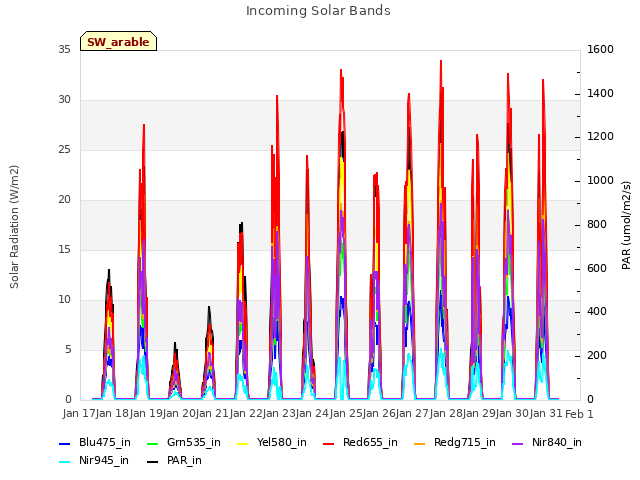Click the 200 tick on the PAR axis
640x480 pixels.
pos(597,356)
